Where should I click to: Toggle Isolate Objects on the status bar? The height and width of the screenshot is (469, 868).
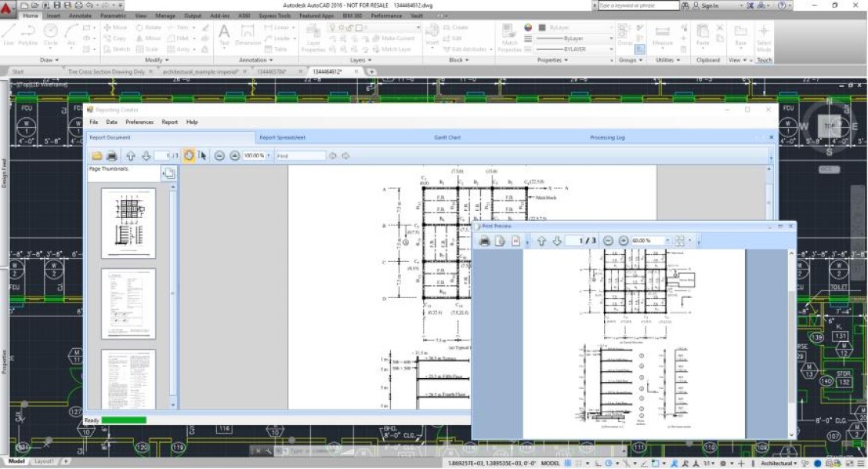(x=803, y=463)
